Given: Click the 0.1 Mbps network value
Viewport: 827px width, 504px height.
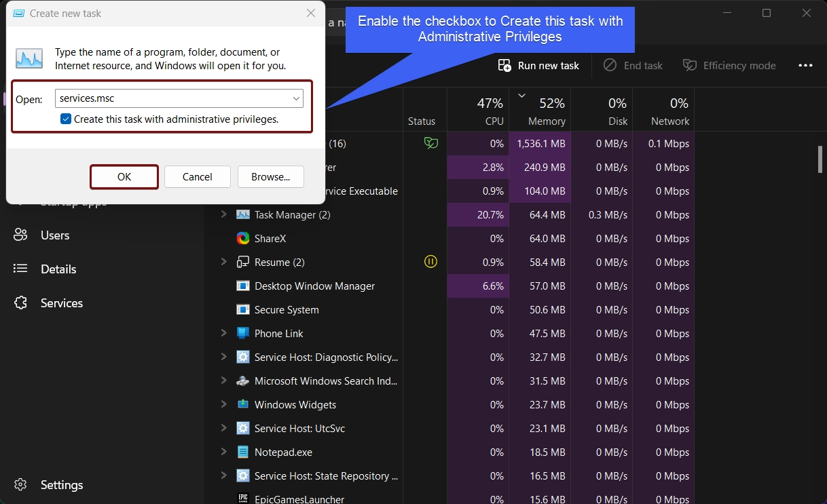Looking at the screenshot, I should [669, 144].
